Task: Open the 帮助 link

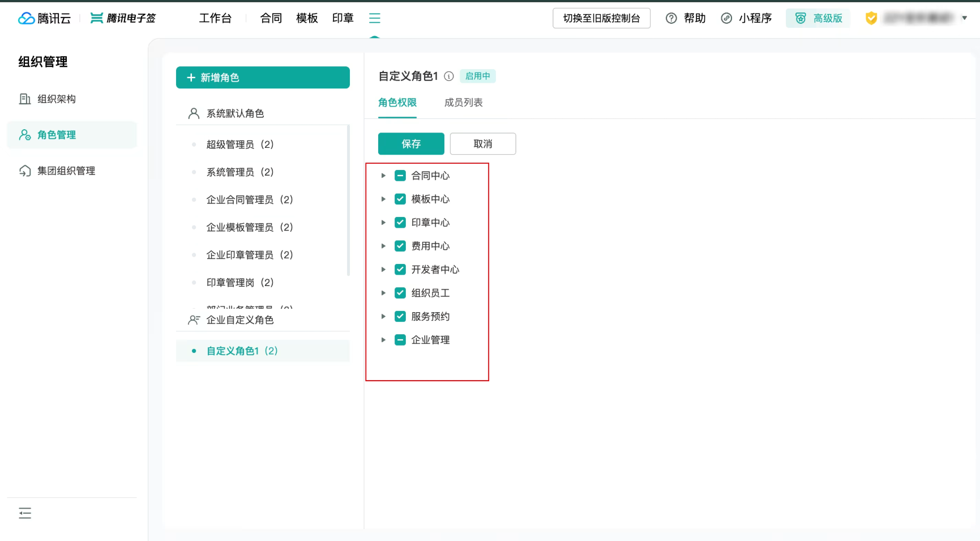Action: [695, 18]
